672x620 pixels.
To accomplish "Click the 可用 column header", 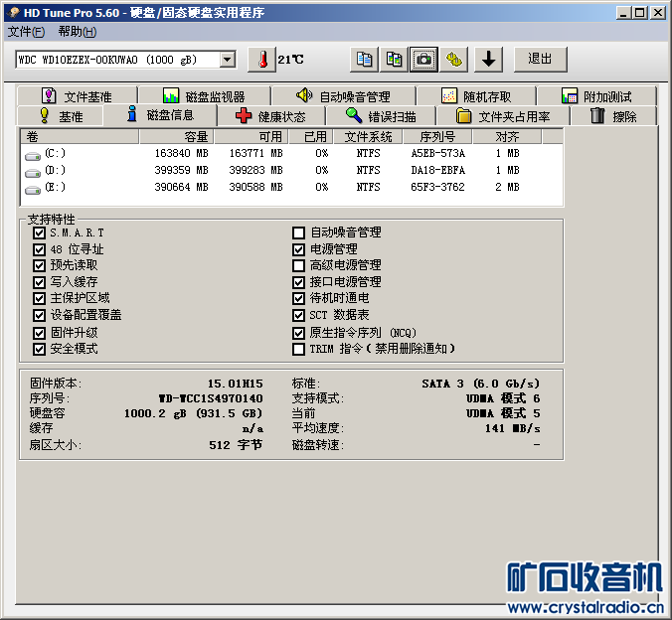I will point(252,137).
